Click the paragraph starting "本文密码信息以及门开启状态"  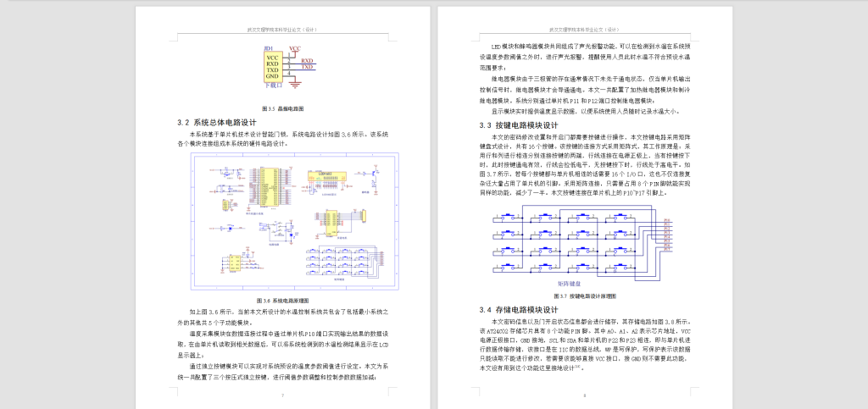point(585,344)
